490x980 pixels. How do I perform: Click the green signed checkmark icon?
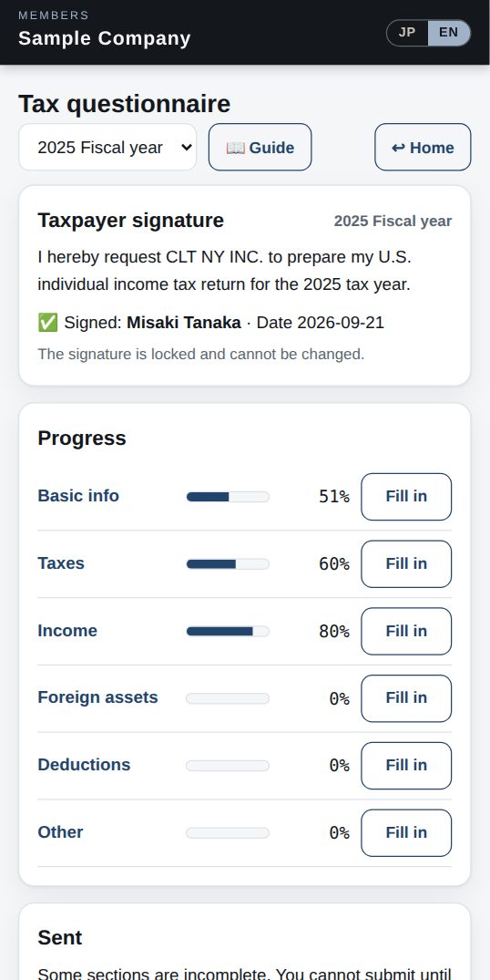[x=47, y=323]
